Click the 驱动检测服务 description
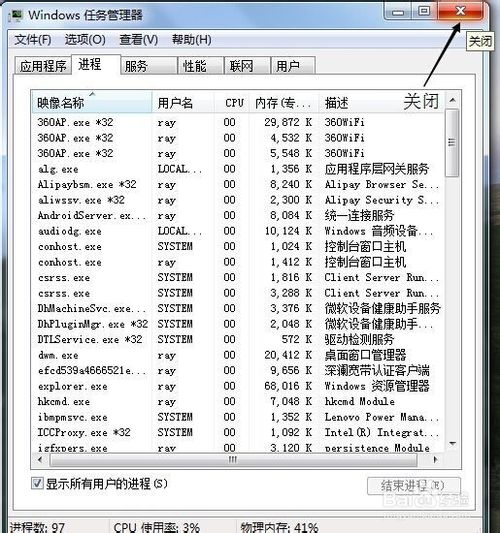 [359, 339]
